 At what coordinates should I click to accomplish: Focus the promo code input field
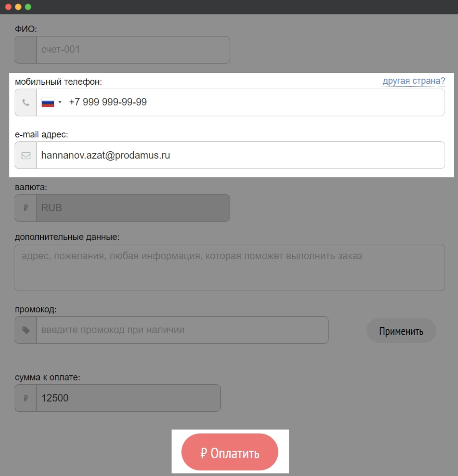(x=182, y=330)
